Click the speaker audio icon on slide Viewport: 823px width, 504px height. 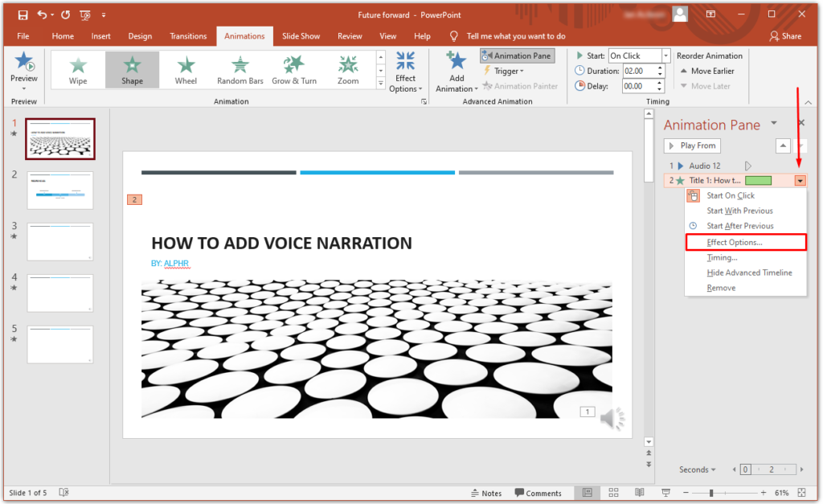[612, 419]
